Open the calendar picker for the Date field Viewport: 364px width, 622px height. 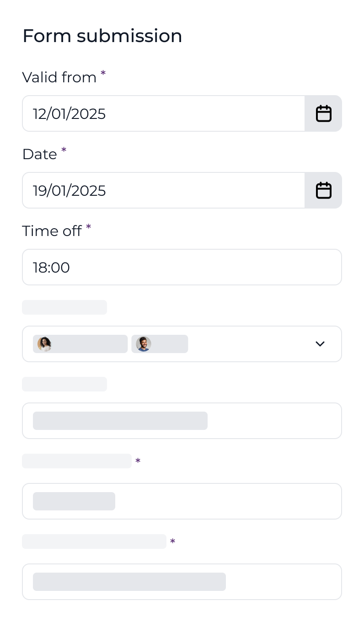[323, 190]
